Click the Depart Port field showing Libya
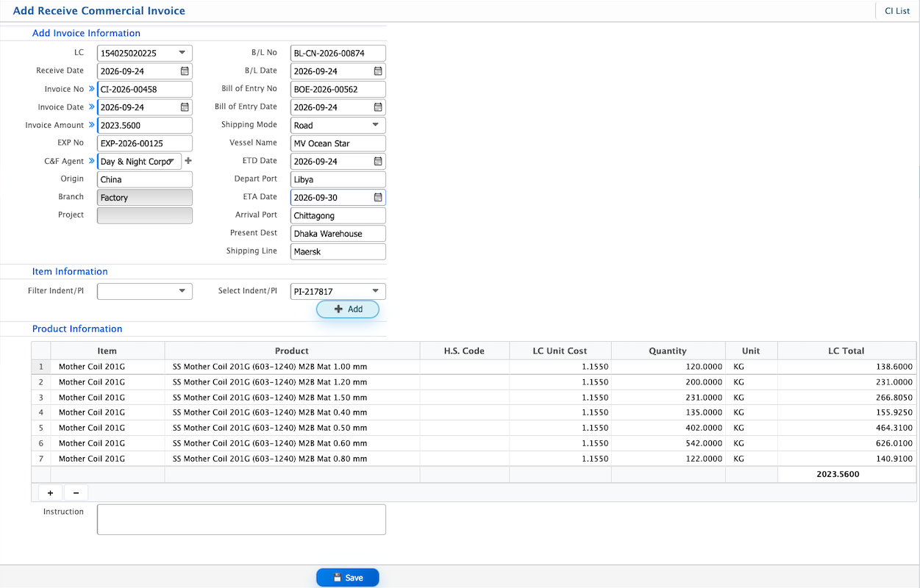Image resolution: width=920 pixels, height=588 pixels. (338, 179)
